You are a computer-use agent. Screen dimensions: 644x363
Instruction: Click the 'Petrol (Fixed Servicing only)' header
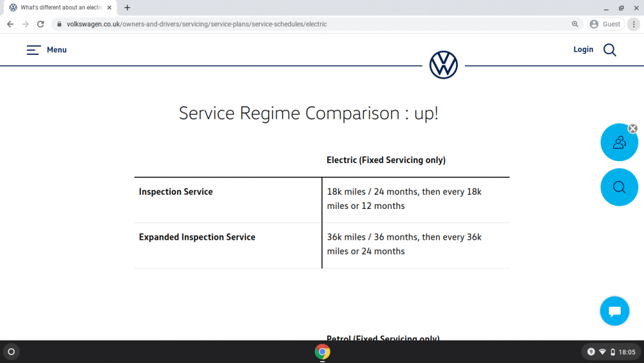coord(383,337)
